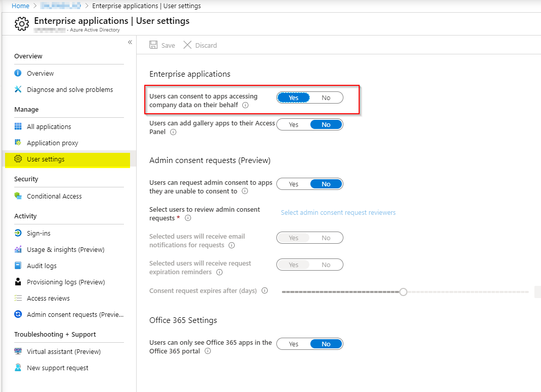Click the Discard button
Screen dimensions: 541x392
coord(200,45)
